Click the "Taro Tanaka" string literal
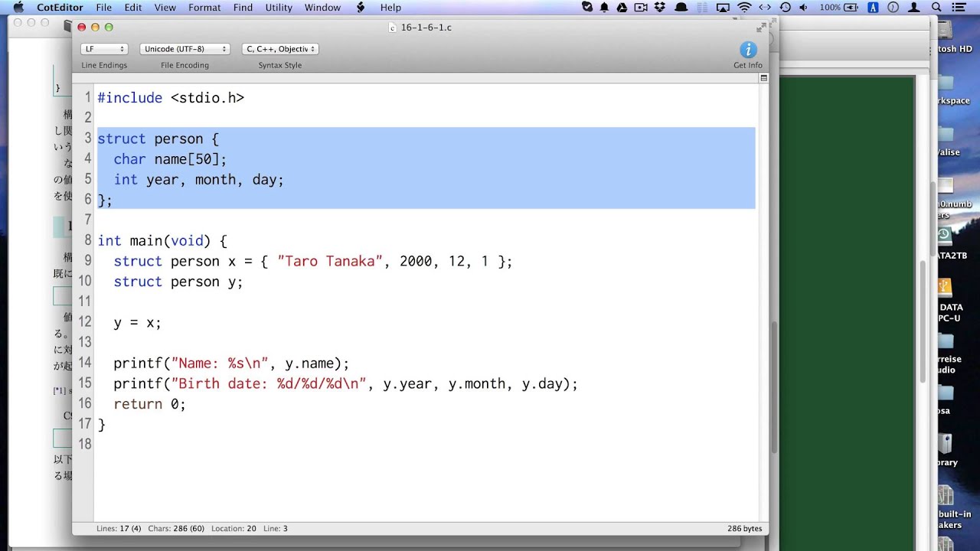This screenshot has width=980, height=551. pos(329,261)
